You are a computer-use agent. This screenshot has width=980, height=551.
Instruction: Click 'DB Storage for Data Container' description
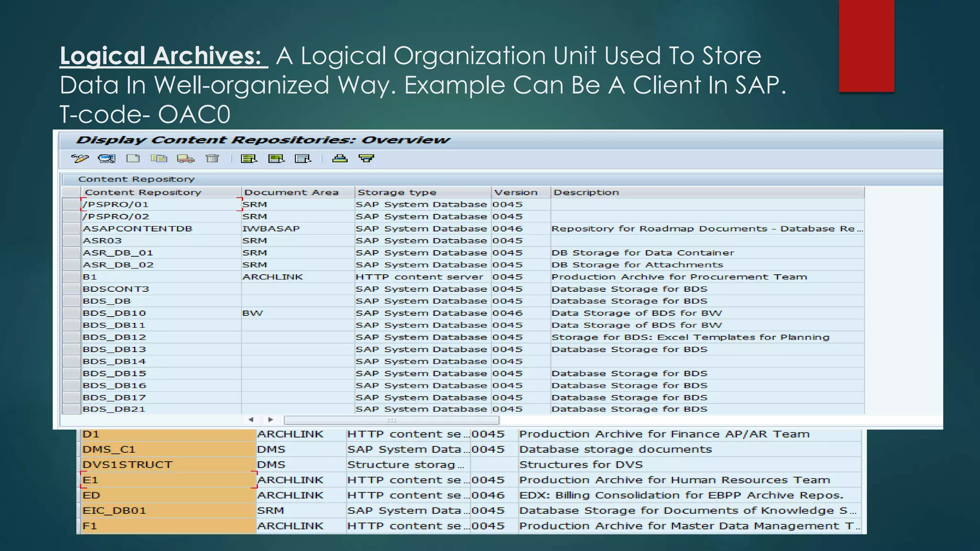(x=643, y=253)
